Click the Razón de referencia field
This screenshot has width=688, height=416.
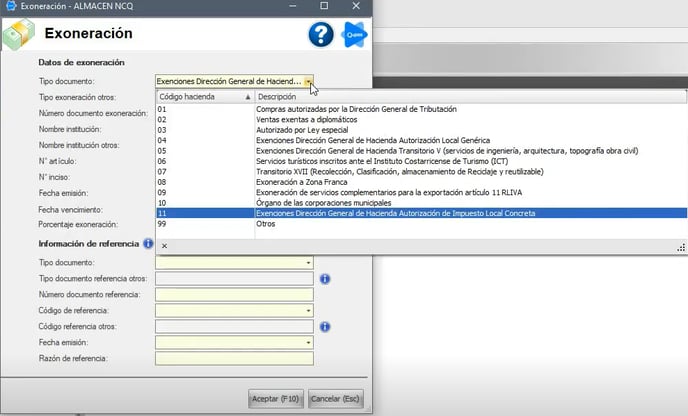[234, 359]
